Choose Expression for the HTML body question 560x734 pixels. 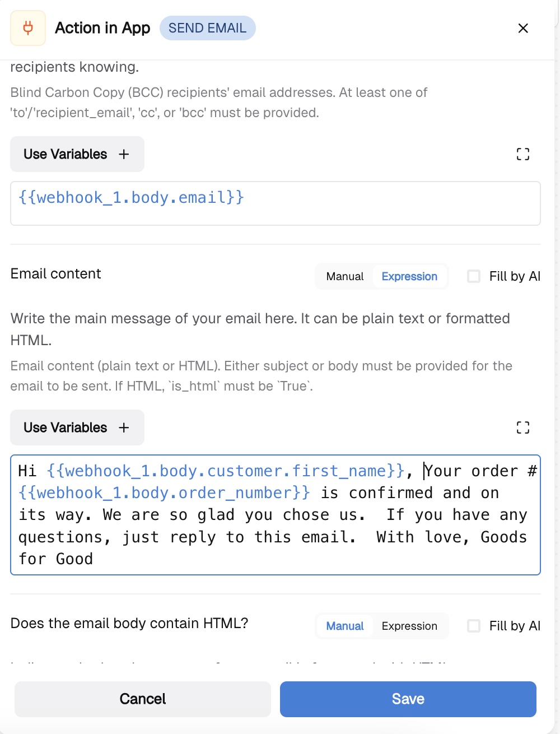click(x=409, y=626)
